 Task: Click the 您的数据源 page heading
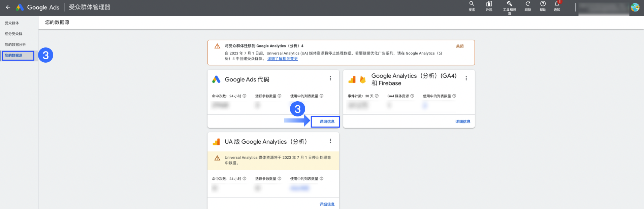pos(57,22)
